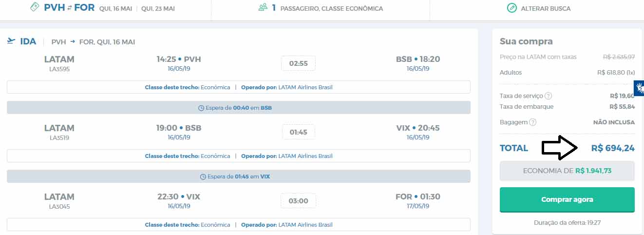Screen dimensions: 644x235
Task: Click the LA3045 flight number
Action: [59, 206]
